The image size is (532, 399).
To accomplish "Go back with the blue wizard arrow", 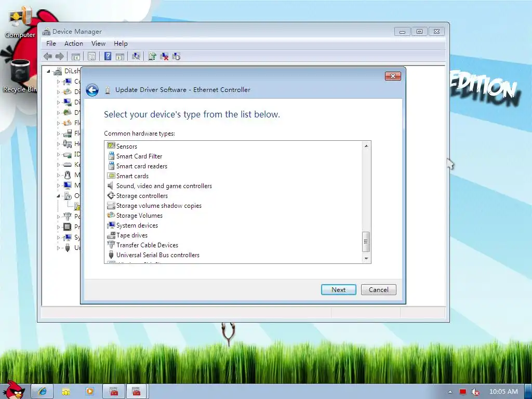I will 92,90.
